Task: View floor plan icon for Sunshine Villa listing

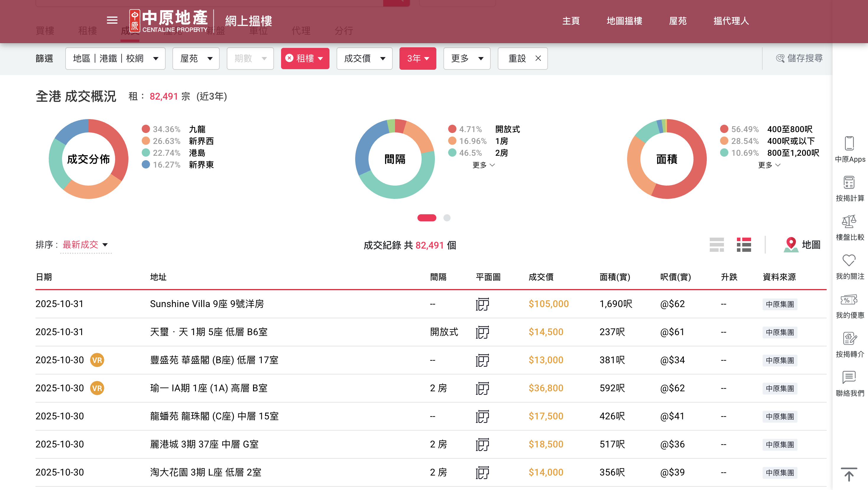Action: click(482, 304)
